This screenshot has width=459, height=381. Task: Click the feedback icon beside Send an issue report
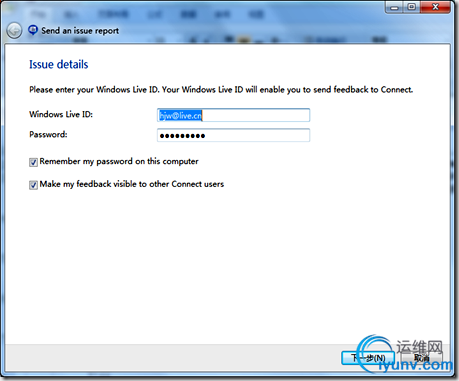click(33, 30)
